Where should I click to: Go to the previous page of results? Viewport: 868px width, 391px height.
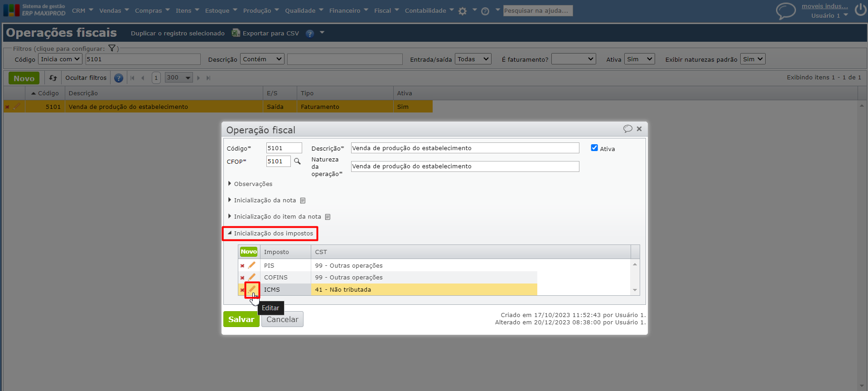(143, 78)
